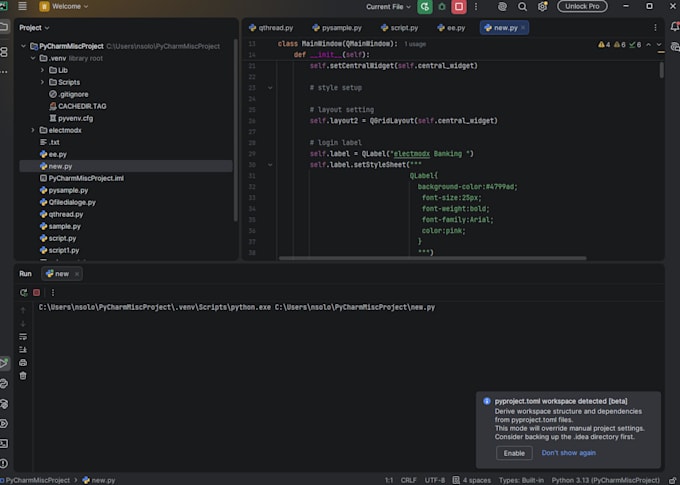Click the editor vertical scrollbar thumb

click(661, 70)
